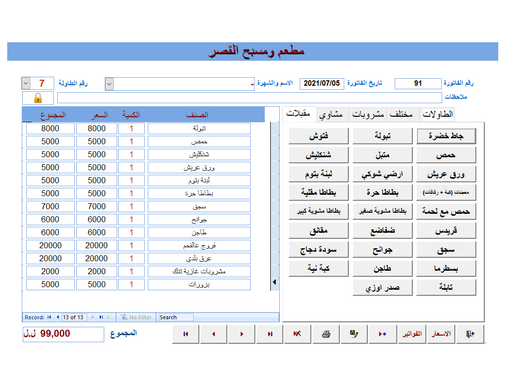Go to first record in bottom toolbar
512x384 pixels.
186,334
